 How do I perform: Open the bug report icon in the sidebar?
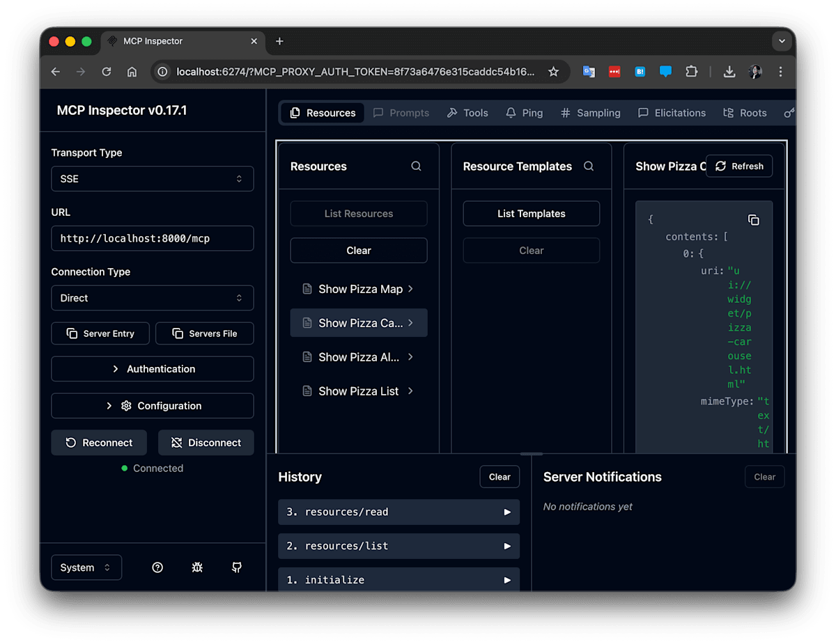point(197,567)
